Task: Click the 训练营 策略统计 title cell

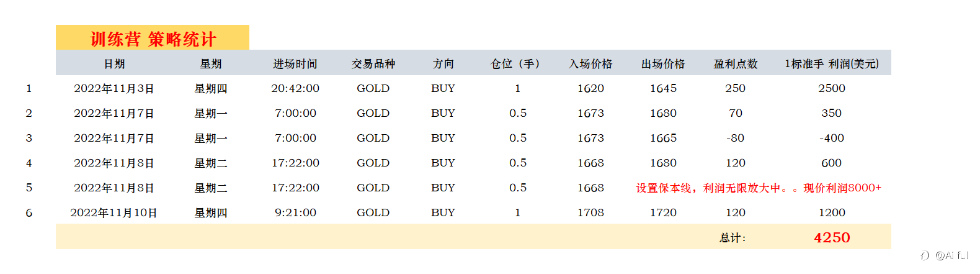Action: [153, 39]
